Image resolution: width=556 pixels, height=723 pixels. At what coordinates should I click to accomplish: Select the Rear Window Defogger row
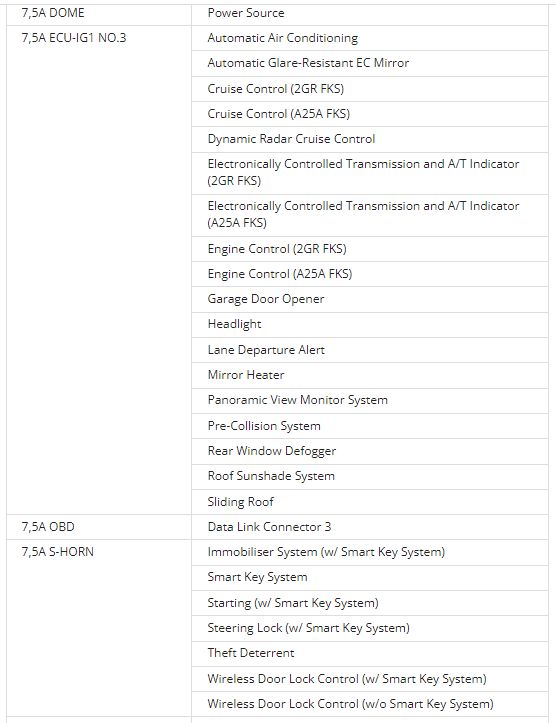pos(370,451)
